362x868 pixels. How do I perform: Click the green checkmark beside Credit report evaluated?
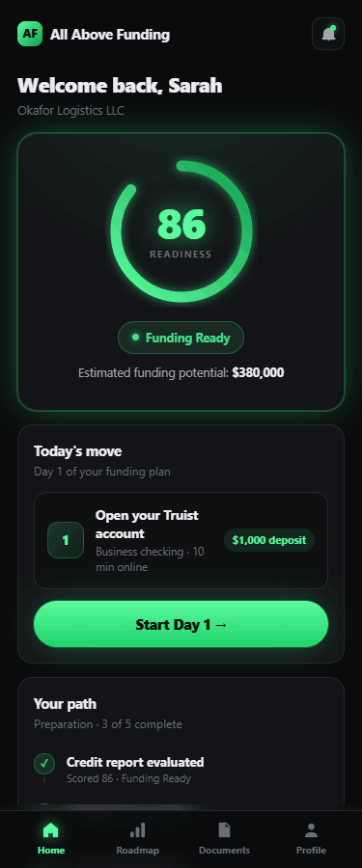tap(44, 764)
